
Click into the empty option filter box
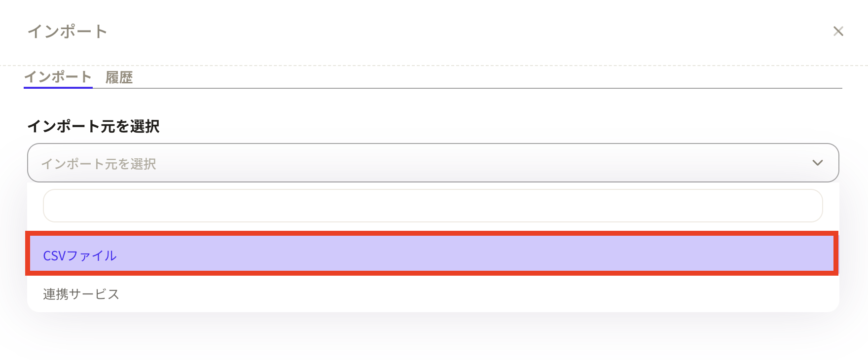coord(433,206)
